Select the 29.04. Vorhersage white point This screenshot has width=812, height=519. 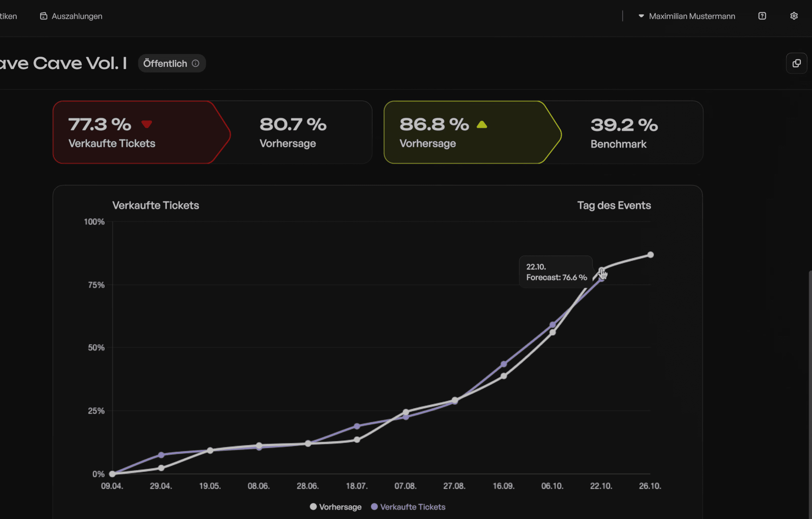coord(161,468)
